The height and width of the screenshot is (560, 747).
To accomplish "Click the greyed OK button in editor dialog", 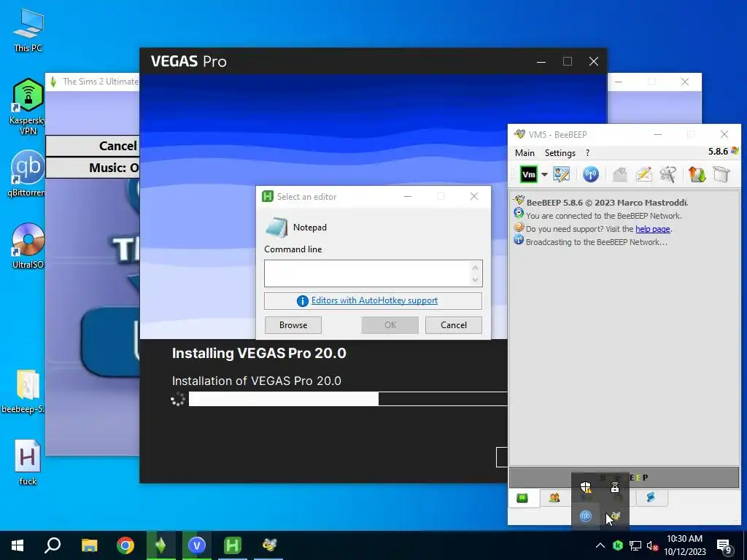I will 390,325.
